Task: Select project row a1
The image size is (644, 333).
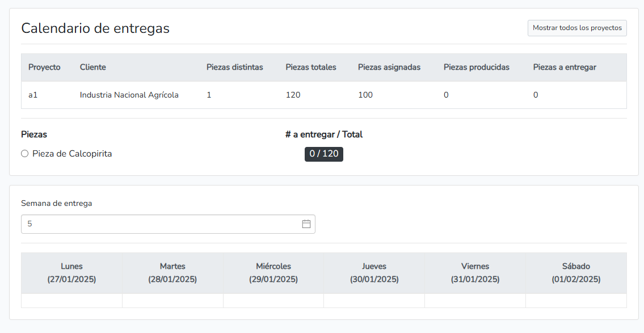Action: click(x=33, y=95)
